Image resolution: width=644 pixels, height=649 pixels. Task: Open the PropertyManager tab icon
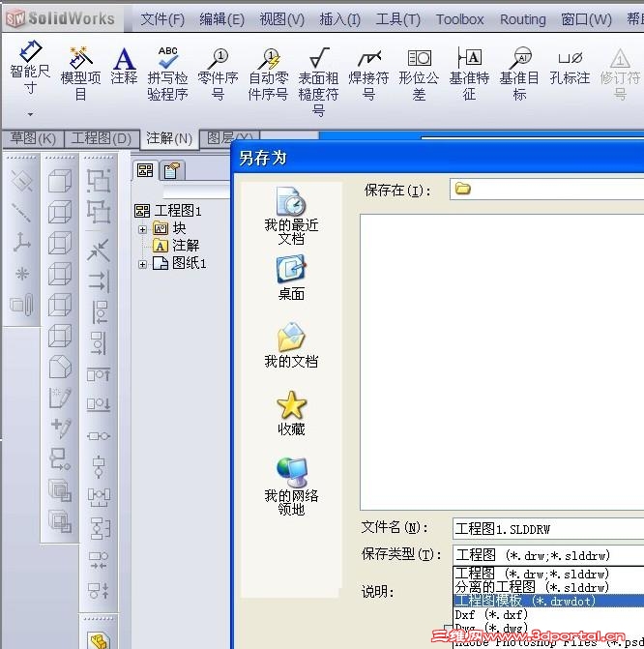[171, 170]
